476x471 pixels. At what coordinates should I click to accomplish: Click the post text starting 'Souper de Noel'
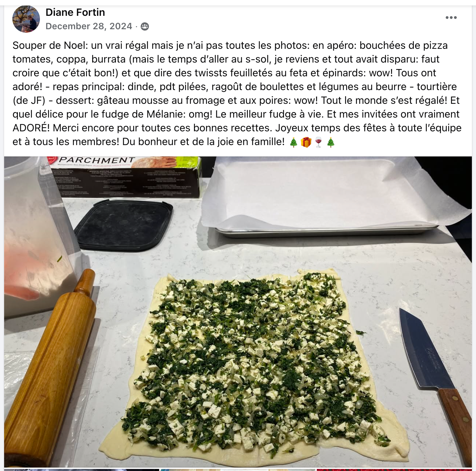click(237, 94)
